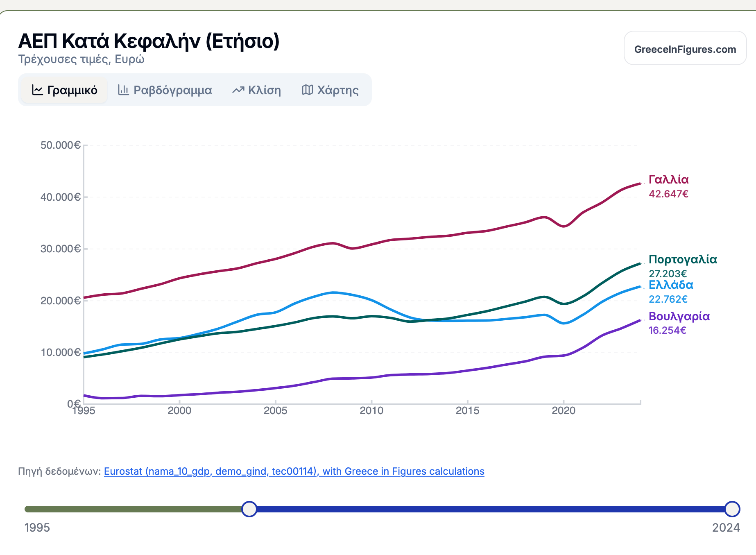
Task: Select the Γραμμικό tab label
Action: 72,90
